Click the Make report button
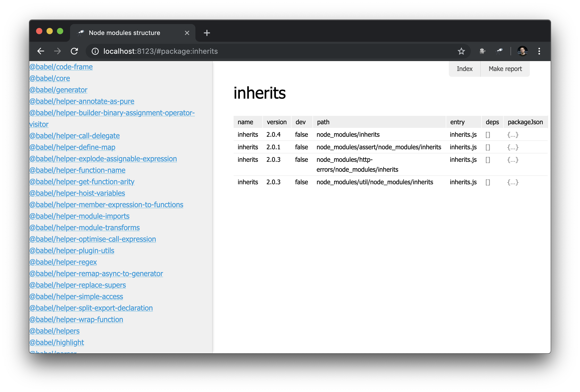 point(505,69)
